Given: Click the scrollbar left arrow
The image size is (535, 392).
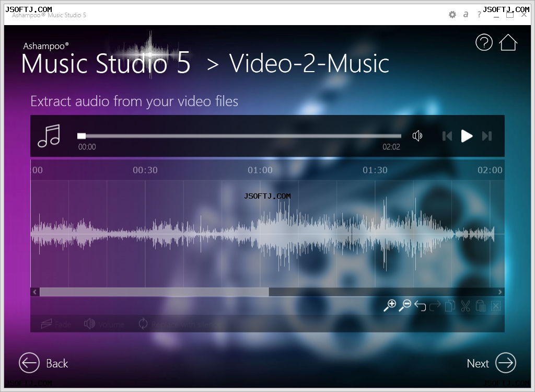Looking at the screenshot, I should [35, 292].
